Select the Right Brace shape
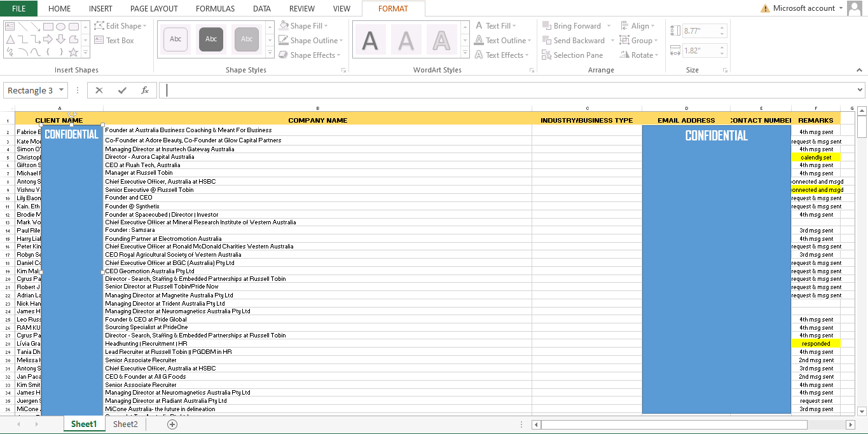868x434 pixels. click(61, 52)
